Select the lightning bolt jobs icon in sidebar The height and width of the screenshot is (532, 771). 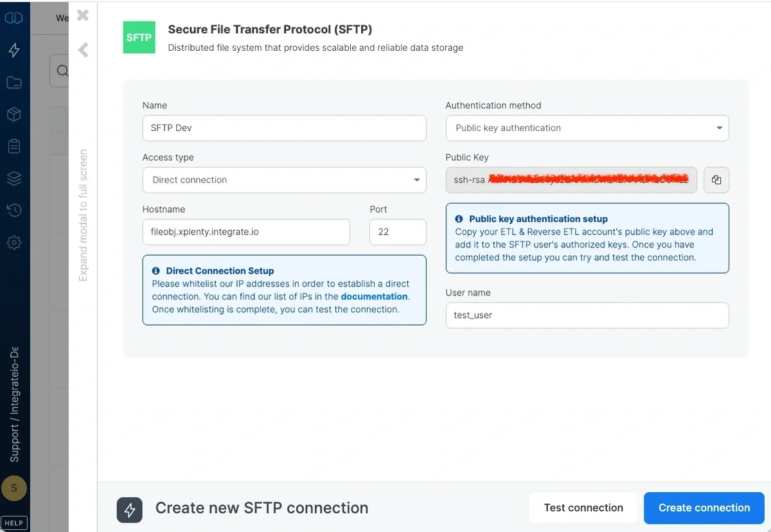tap(14, 49)
